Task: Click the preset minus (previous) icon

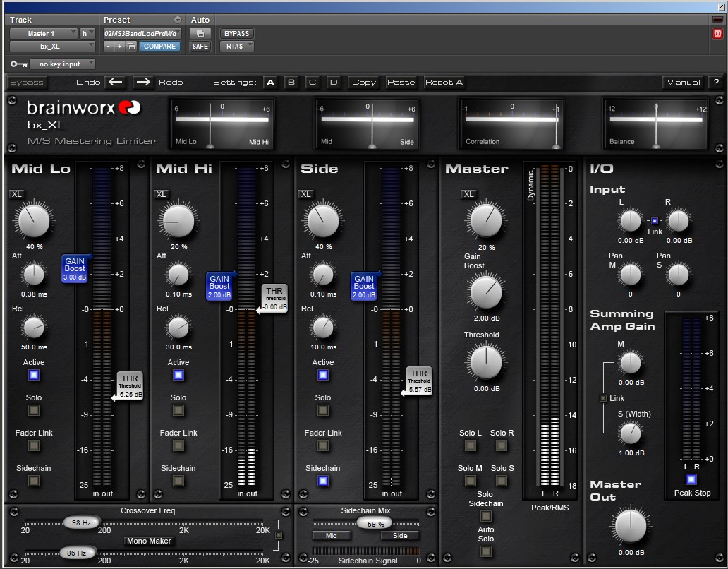Action: click(x=109, y=46)
